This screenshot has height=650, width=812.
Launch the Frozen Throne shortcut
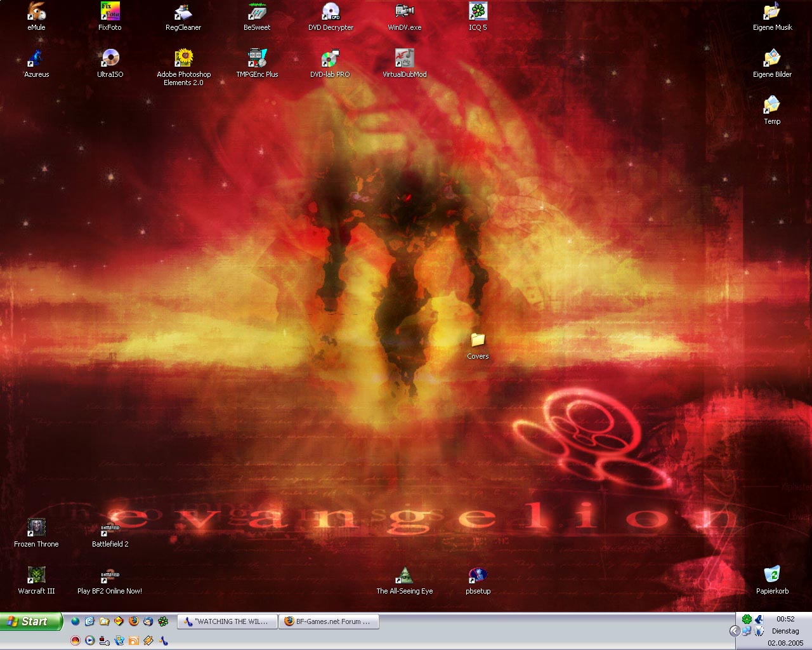pos(36,534)
